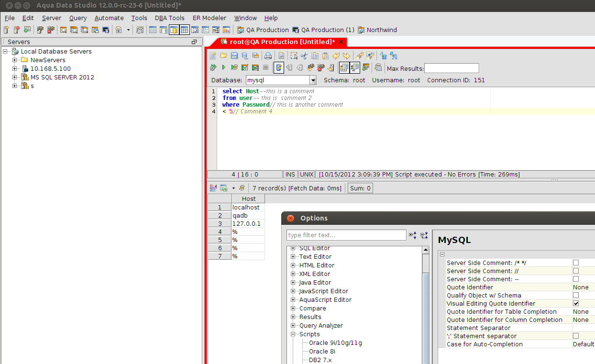Open the ER Modeler menu
Image resolution: width=595 pixels, height=364 pixels.
pos(209,18)
